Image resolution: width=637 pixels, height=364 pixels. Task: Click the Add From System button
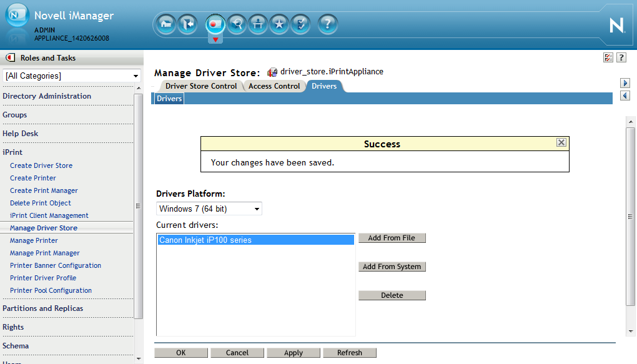pyautogui.click(x=392, y=267)
